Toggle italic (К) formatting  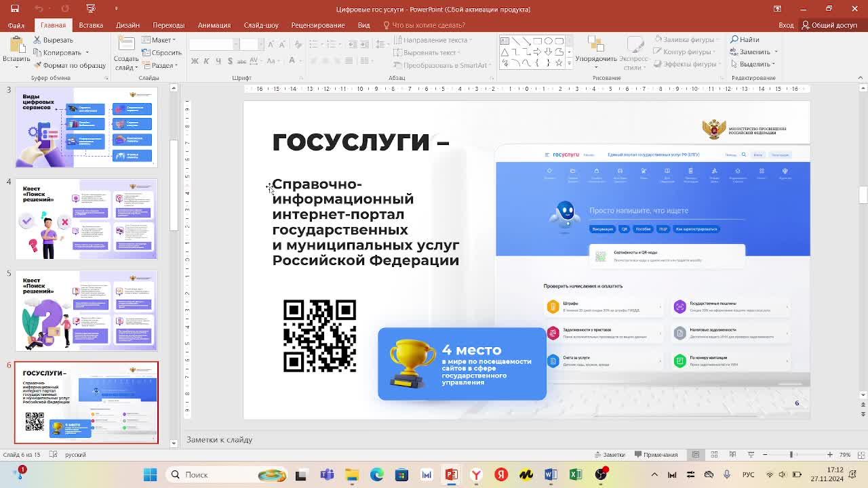[x=206, y=61]
